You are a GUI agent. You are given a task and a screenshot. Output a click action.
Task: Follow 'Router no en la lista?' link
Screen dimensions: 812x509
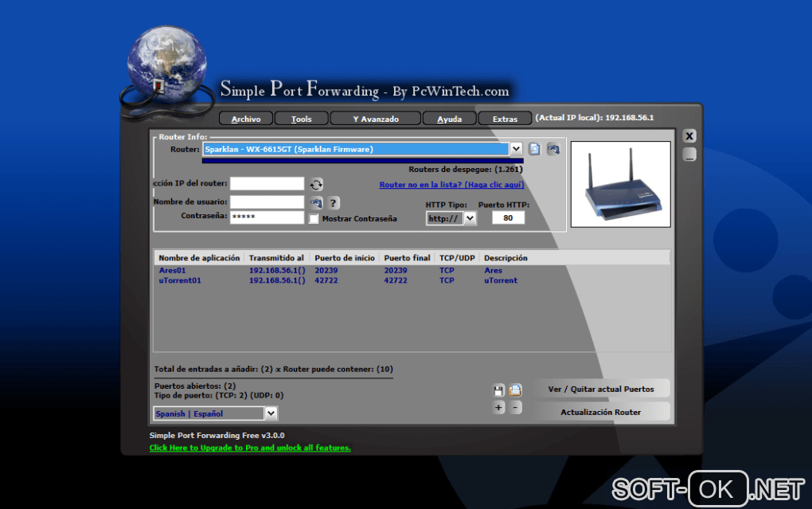[451, 185]
